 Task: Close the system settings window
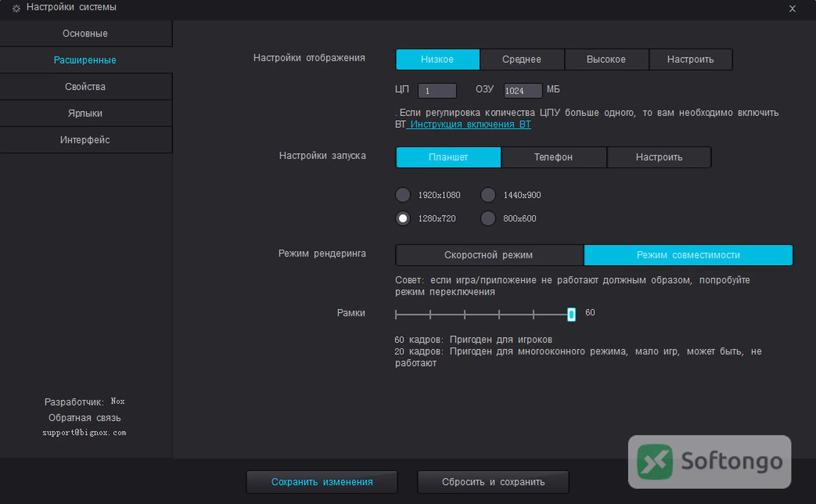(792, 8)
